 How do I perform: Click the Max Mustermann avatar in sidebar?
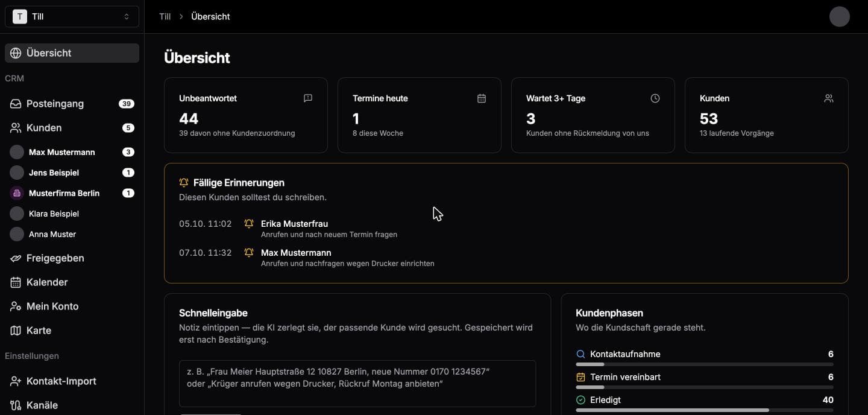click(x=17, y=152)
